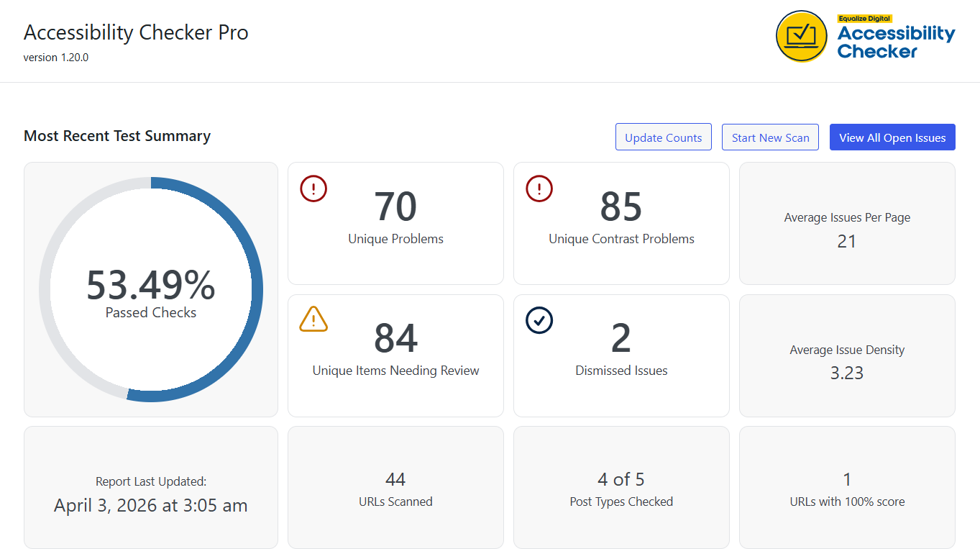Click the orange warning triangle for Items Needing Review

313,319
